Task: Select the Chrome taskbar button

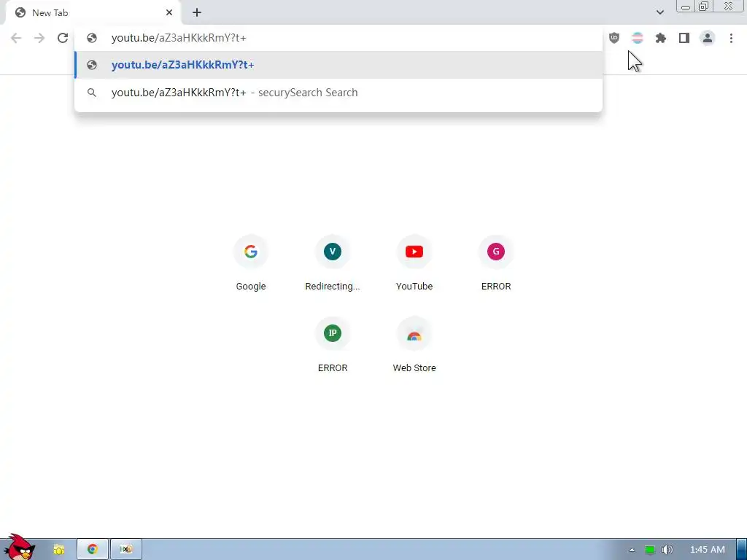Action: tap(93, 550)
